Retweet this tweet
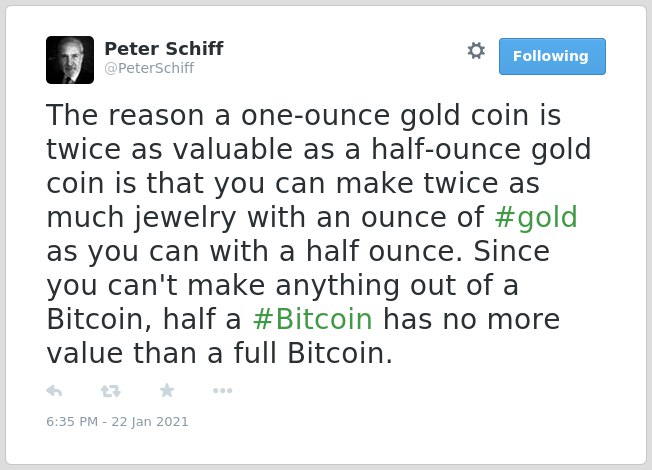This screenshot has width=652, height=470. tap(111, 391)
